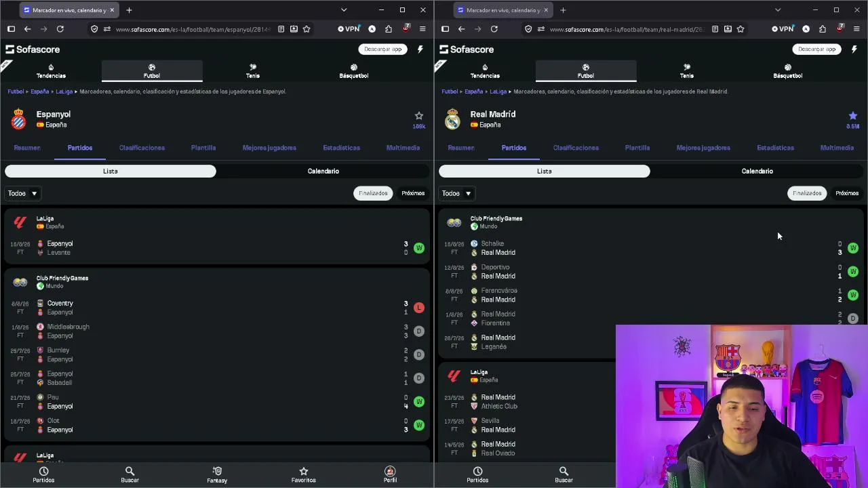The width and height of the screenshot is (868, 488).
Task: Open the Real Madrid vs Athletic Club match
Action: 526,402
